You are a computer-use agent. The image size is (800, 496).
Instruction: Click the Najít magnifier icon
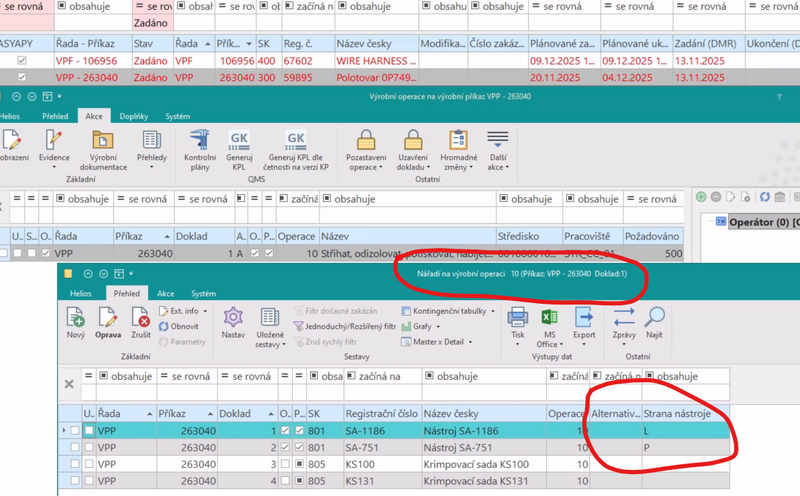pos(654,319)
